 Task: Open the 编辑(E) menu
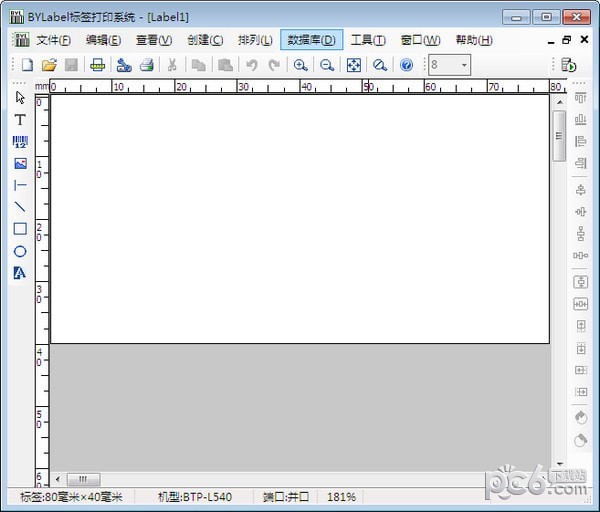(x=104, y=40)
